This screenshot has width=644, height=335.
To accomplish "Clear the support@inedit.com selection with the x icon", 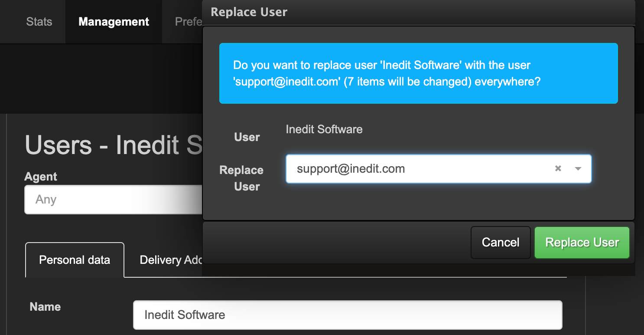I will click(558, 168).
